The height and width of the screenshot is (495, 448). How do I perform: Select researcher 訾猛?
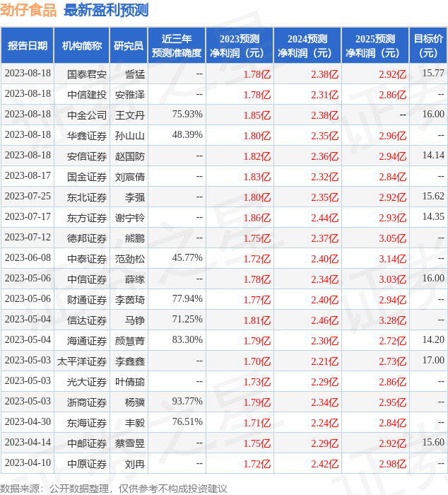click(135, 74)
